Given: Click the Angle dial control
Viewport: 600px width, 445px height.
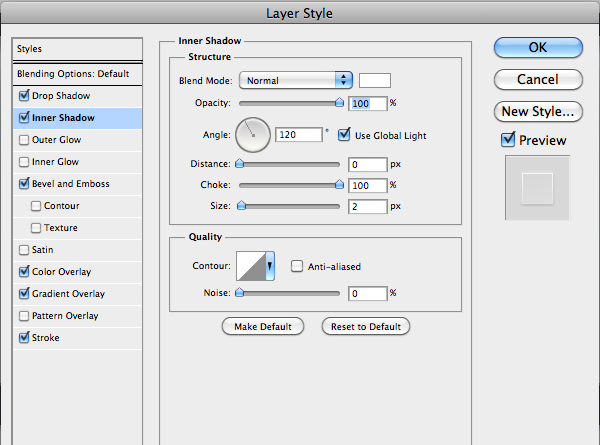Looking at the screenshot, I should click(x=253, y=135).
